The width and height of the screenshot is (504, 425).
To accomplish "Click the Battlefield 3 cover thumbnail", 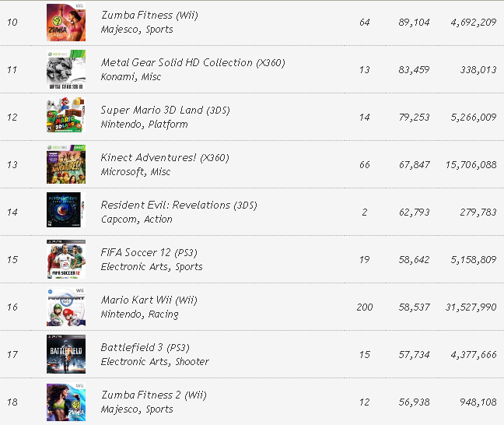I will pos(65,354).
